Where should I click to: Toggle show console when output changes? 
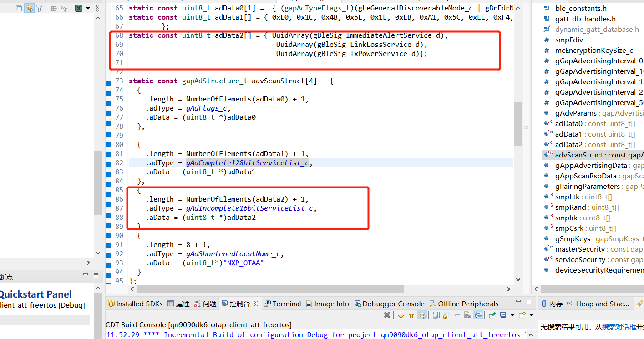tap(478, 315)
